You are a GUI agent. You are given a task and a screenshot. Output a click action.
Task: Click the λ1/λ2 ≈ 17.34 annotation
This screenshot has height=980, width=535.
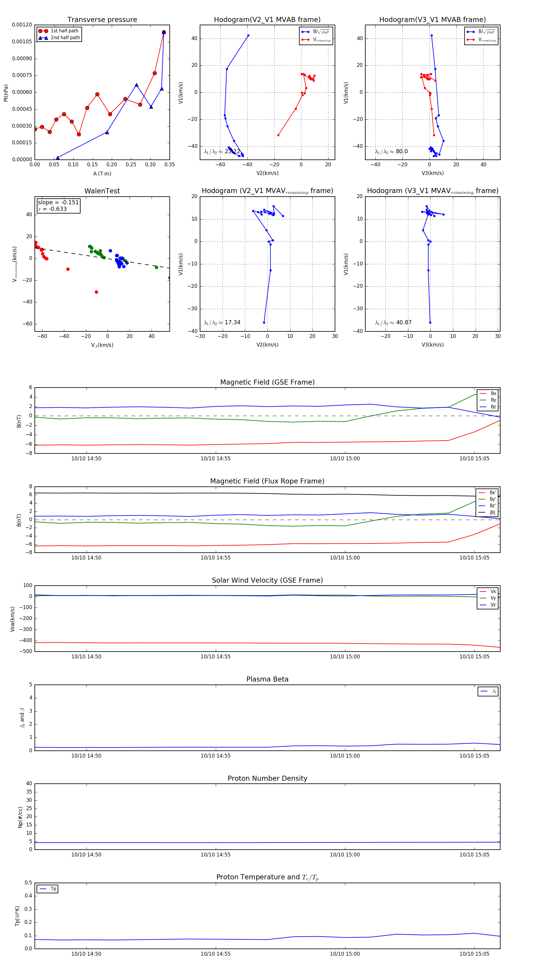pyautogui.click(x=222, y=323)
